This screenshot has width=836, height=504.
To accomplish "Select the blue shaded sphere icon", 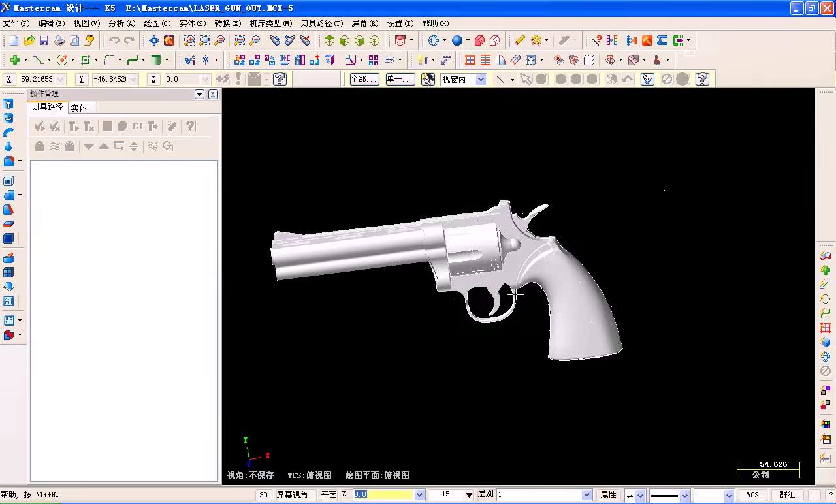I will pyautogui.click(x=457, y=40).
